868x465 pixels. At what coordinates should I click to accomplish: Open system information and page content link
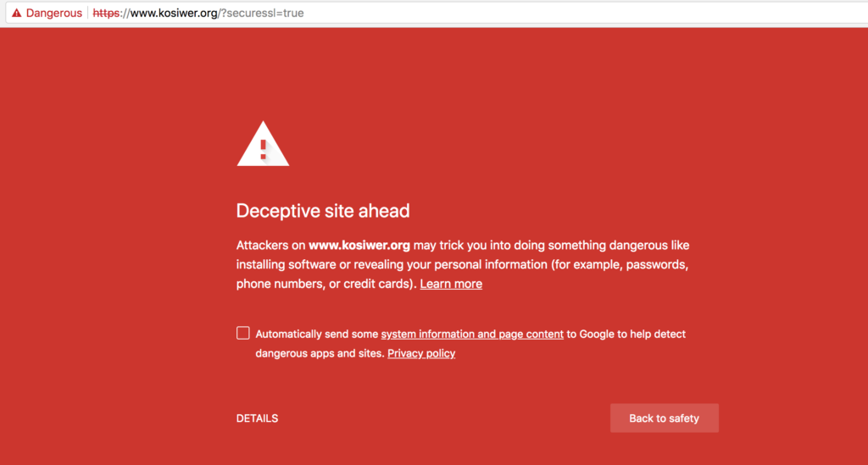coord(472,334)
